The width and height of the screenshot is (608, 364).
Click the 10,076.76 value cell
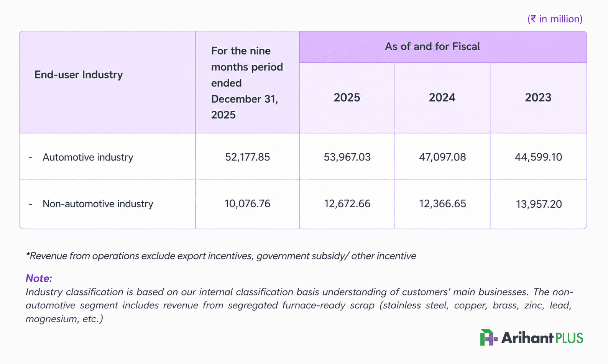(x=247, y=204)
